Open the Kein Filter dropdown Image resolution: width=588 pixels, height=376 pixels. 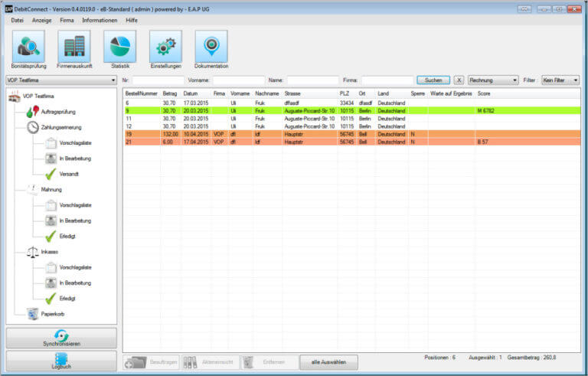560,80
